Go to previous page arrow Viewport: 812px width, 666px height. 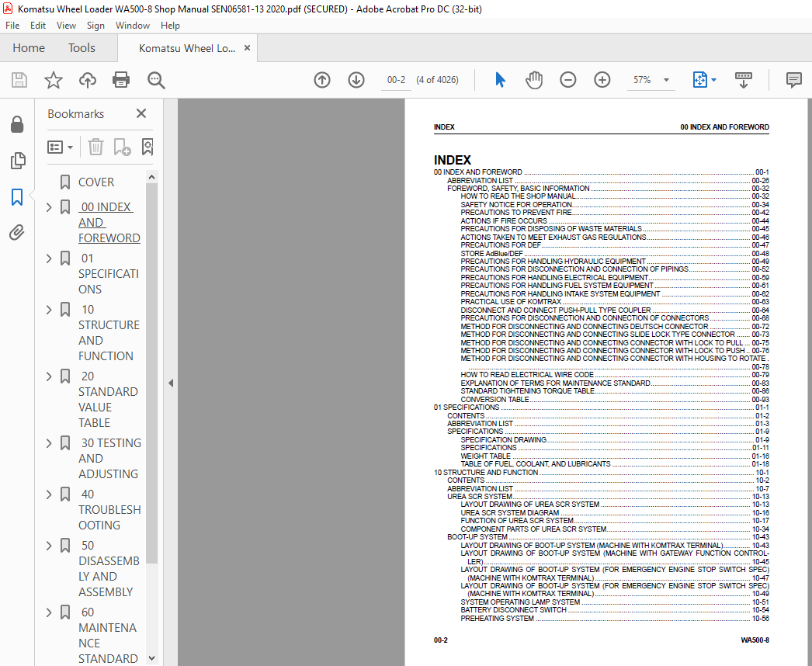pyautogui.click(x=322, y=80)
